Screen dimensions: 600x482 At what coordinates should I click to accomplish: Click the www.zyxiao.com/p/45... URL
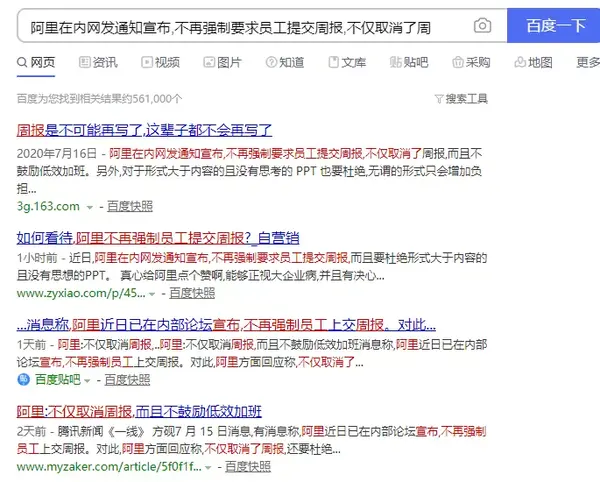pyautogui.click(x=81, y=293)
